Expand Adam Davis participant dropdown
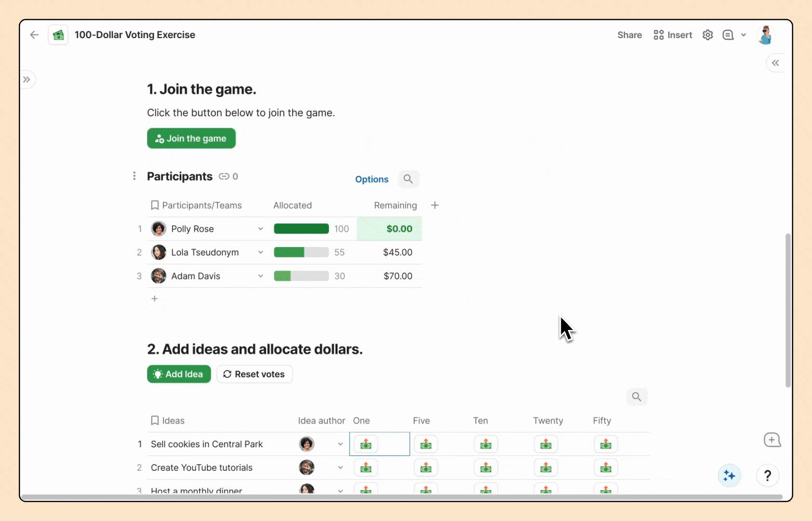812x521 pixels. click(x=260, y=276)
